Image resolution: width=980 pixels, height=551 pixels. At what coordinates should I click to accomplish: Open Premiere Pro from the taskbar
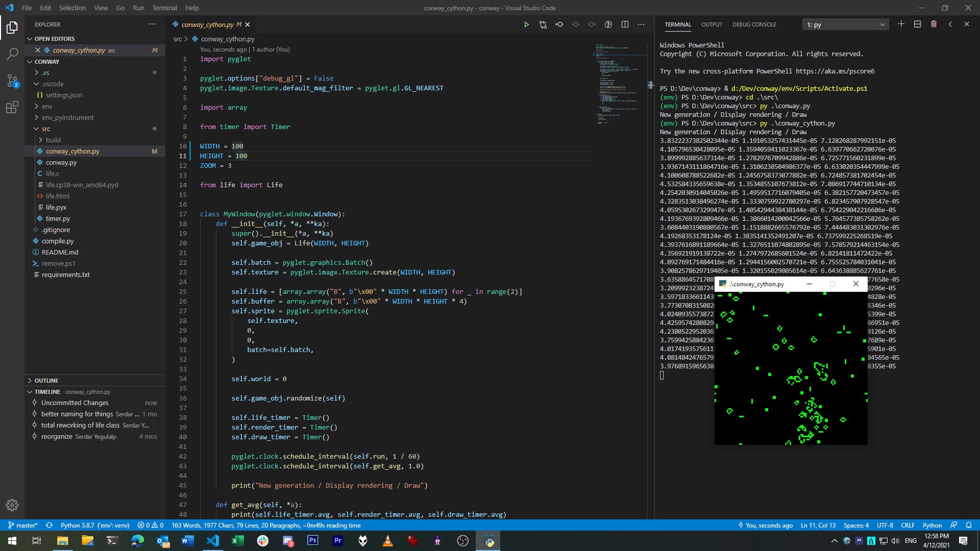[x=337, y=540]
